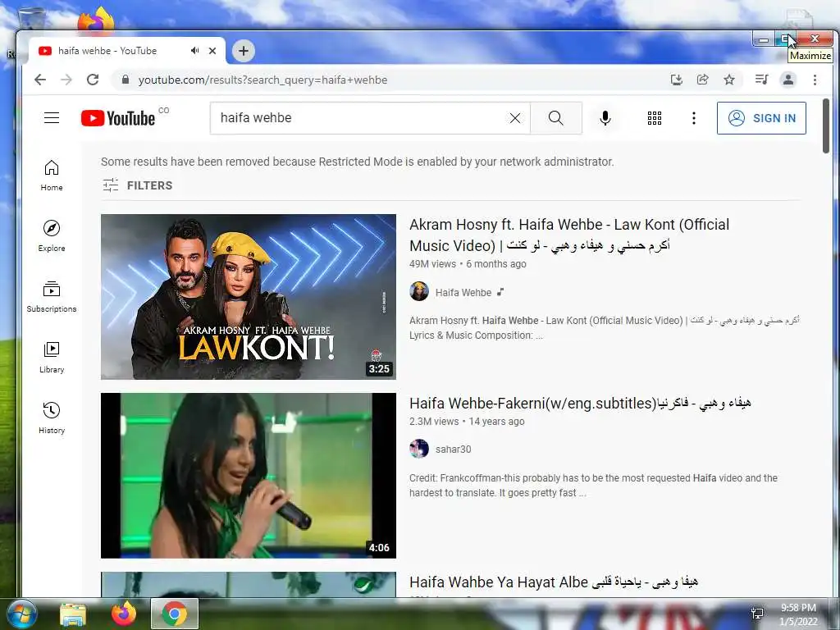Open the YouTube apps grid

[654, 118]
